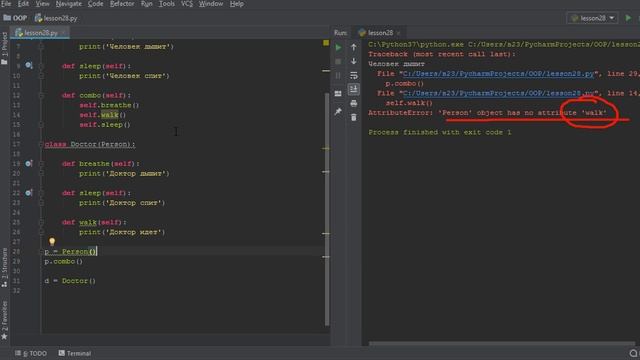Image resolution: width=640 pixels, height=360 pixels.
Task: Open the VCS menu
Action: click(187, 4)
